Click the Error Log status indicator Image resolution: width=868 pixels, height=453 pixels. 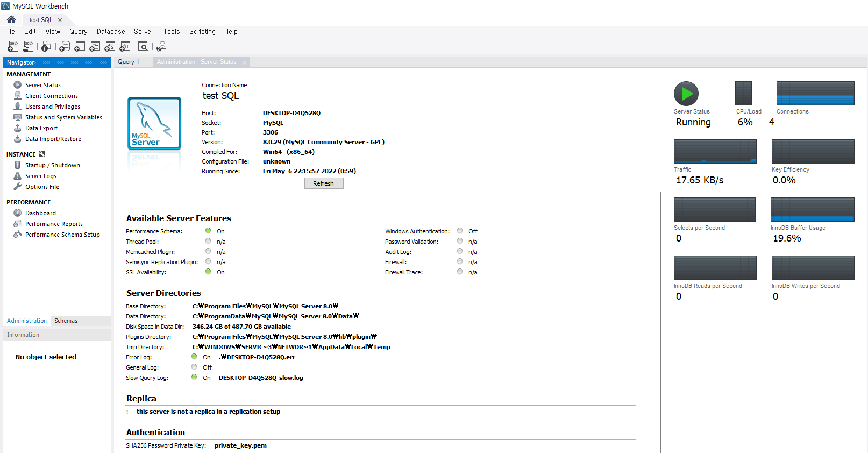point(194,357)
